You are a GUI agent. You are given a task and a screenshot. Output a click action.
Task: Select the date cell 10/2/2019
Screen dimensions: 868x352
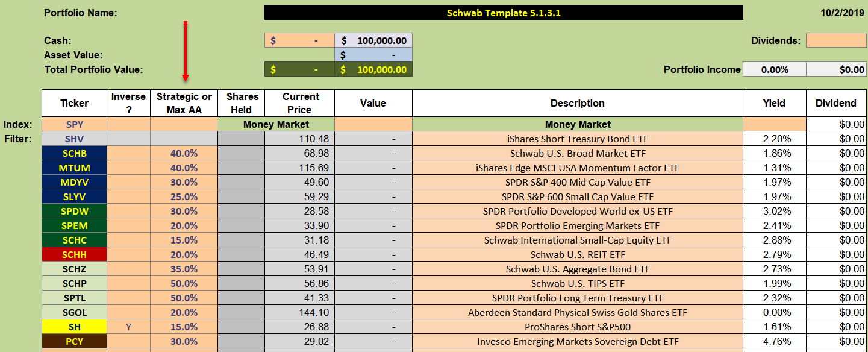[843, 13]
